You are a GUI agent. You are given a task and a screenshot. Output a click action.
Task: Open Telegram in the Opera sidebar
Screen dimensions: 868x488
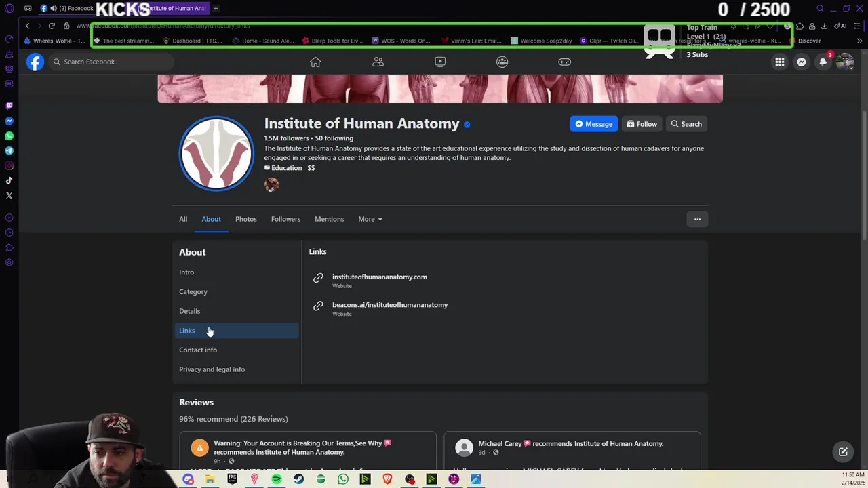(9, 150)
